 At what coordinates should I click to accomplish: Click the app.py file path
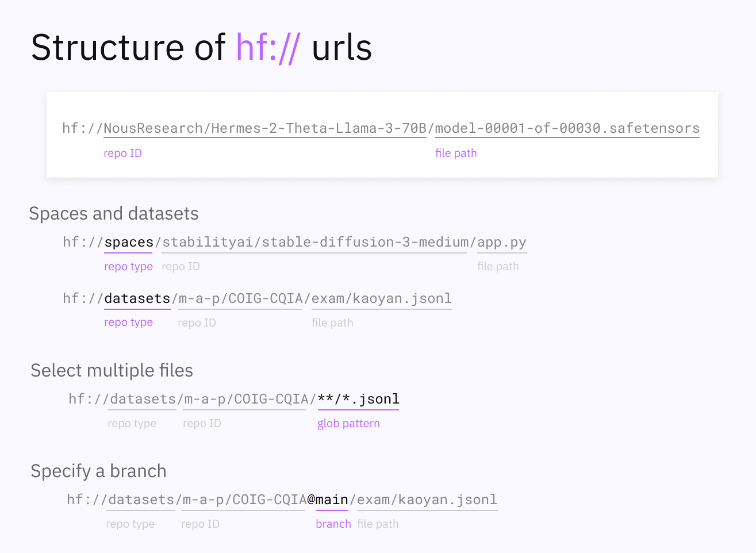[501, 242]
